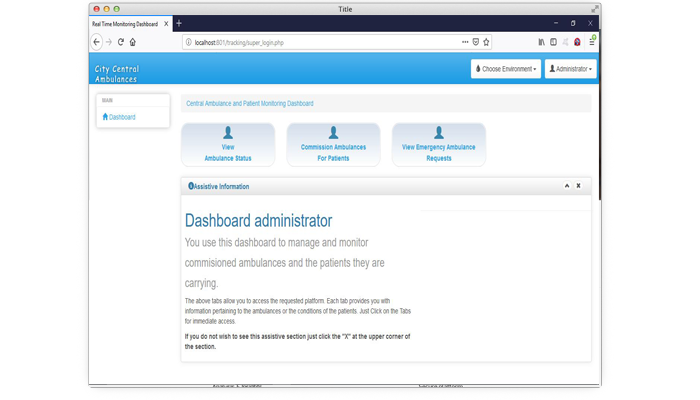This screenshot has height=400, width=700.
Task: Open Dashboard in the Main sidebar
Action: click(119, 117)
